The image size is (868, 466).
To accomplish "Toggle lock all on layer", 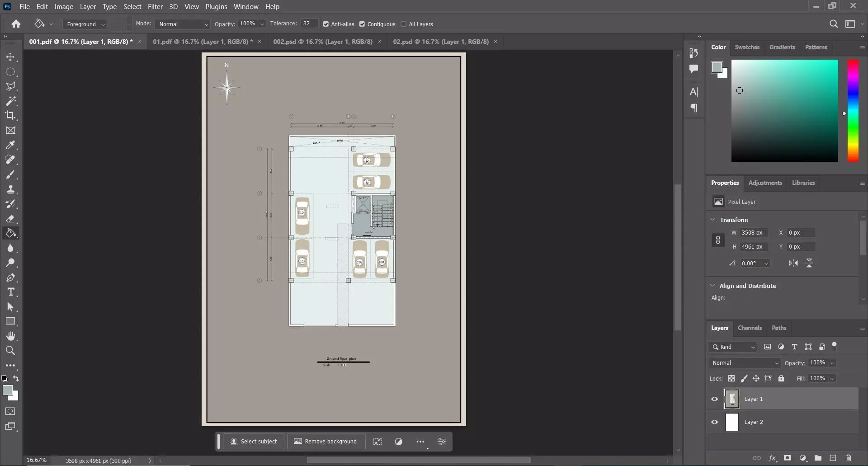I will (x=781, y=378).
